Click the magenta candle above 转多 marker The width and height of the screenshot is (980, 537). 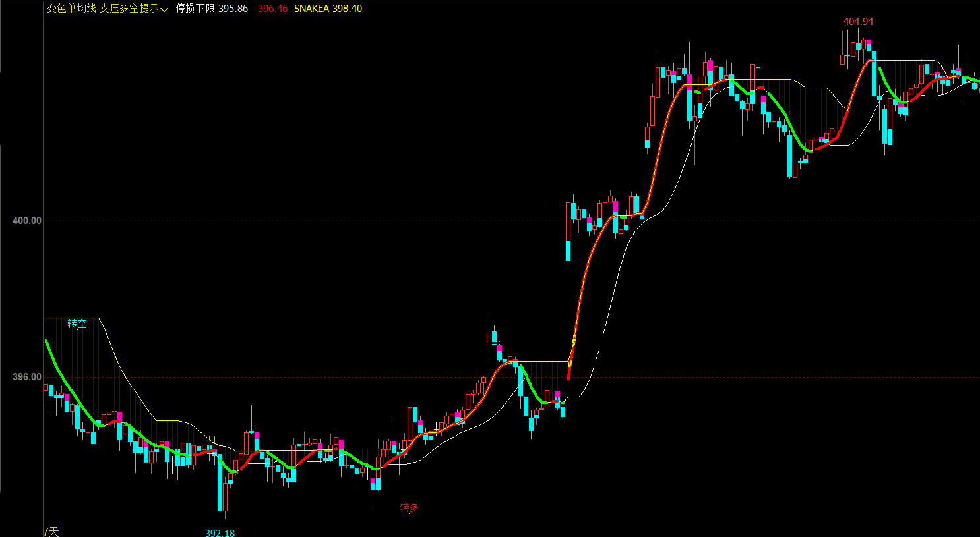tap(373, 484)
